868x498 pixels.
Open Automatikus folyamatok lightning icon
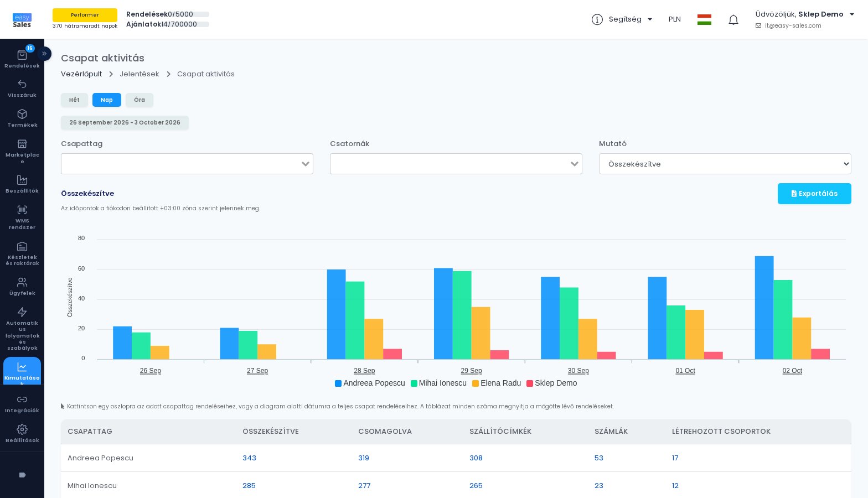coord(22,312)
